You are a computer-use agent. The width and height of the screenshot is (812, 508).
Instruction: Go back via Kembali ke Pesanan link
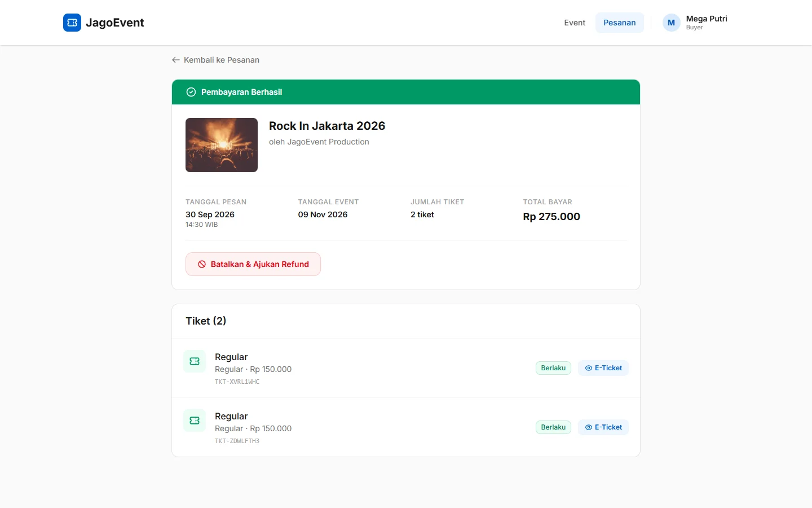[216, 60]
